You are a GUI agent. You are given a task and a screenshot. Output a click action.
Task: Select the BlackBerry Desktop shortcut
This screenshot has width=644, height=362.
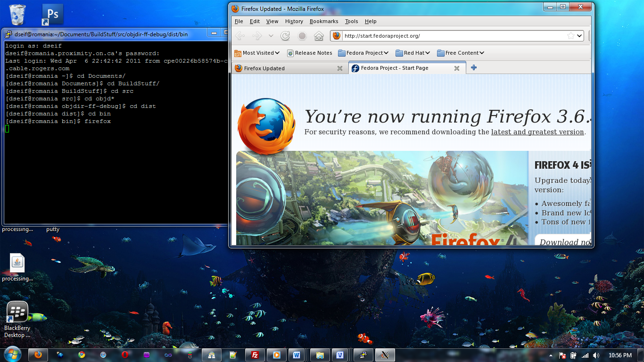[17, 320]
